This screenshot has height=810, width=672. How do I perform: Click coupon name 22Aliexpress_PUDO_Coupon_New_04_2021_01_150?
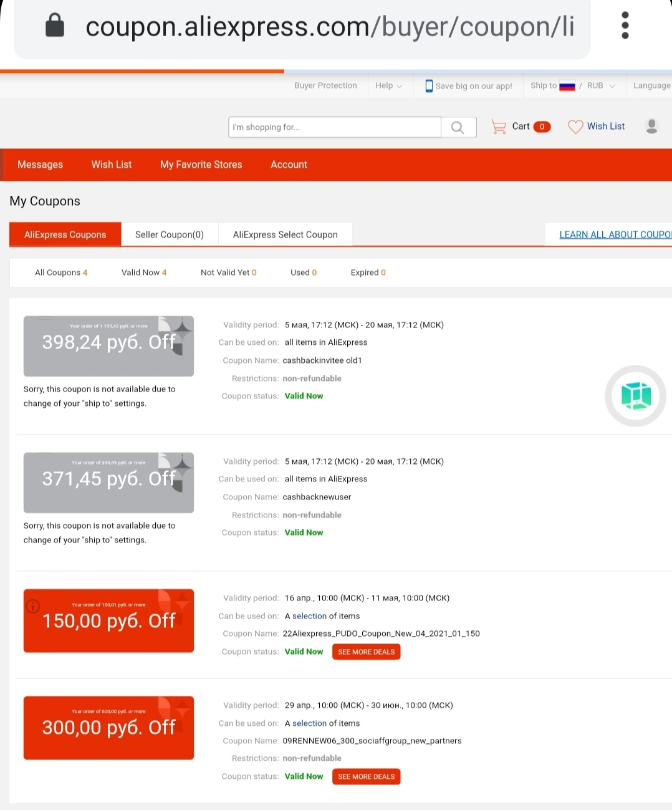tap(382, 634)
